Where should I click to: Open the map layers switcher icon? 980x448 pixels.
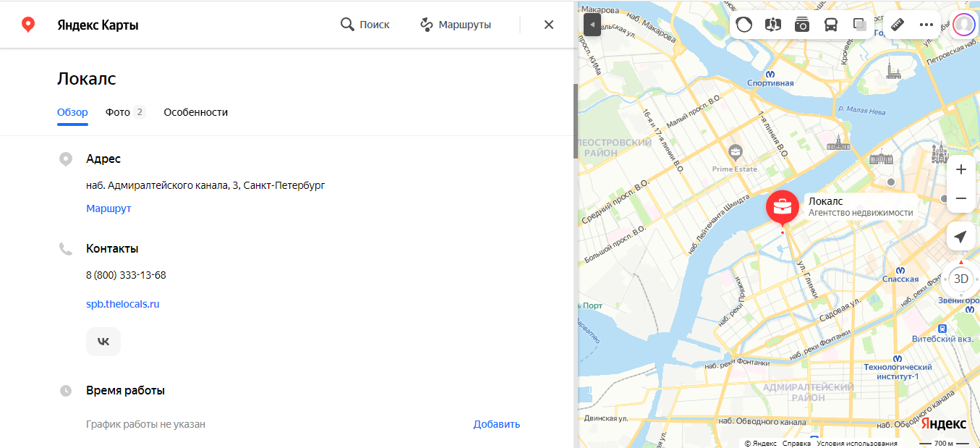click(x=860, y=25)
